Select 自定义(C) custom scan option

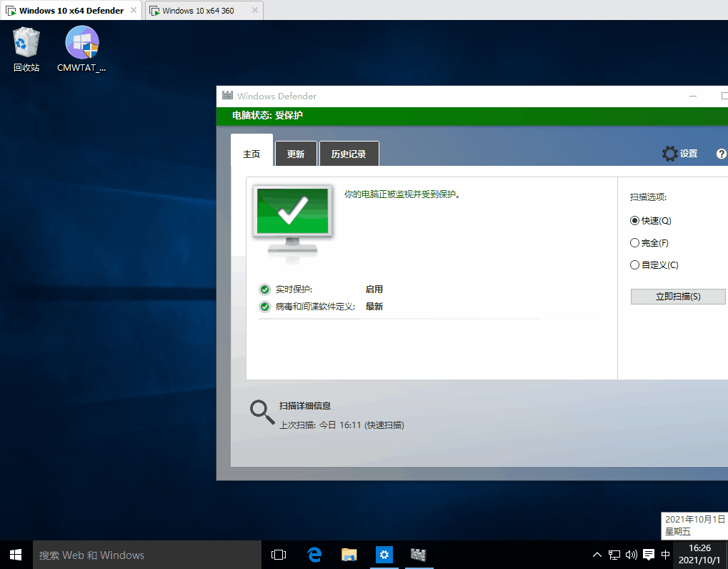[x=654, y=265]
